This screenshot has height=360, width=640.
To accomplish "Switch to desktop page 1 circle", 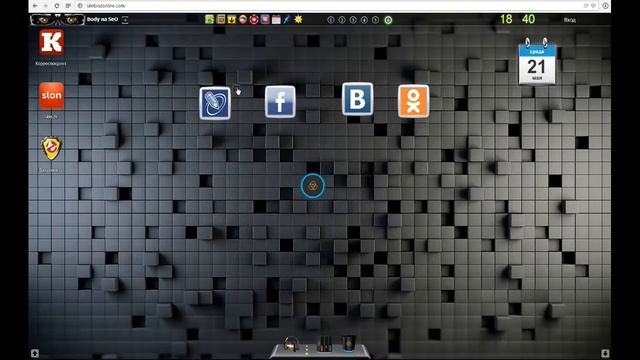I will 331,20.
